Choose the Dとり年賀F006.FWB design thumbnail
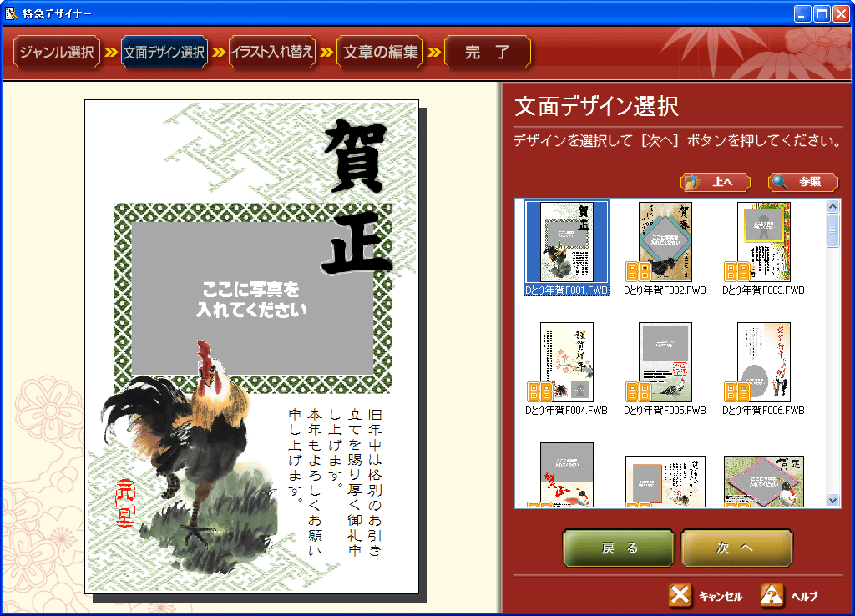The image size is (855, 616). 763,362
